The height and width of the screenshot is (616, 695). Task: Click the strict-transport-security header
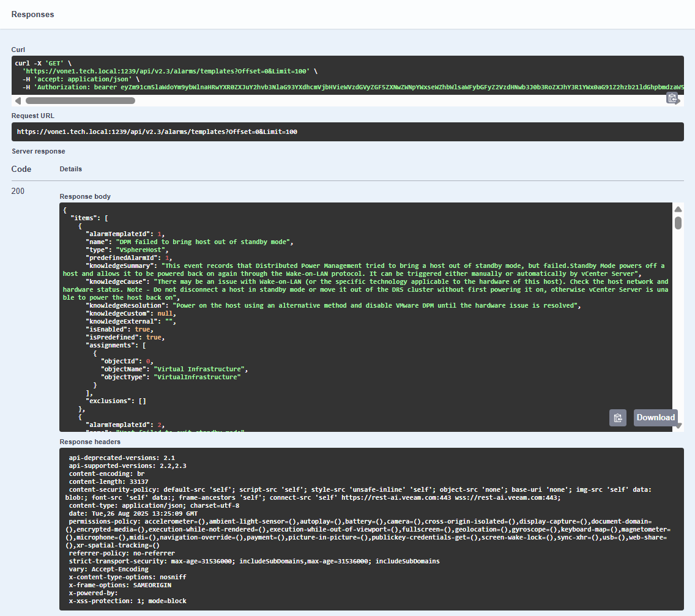[255, 562]
